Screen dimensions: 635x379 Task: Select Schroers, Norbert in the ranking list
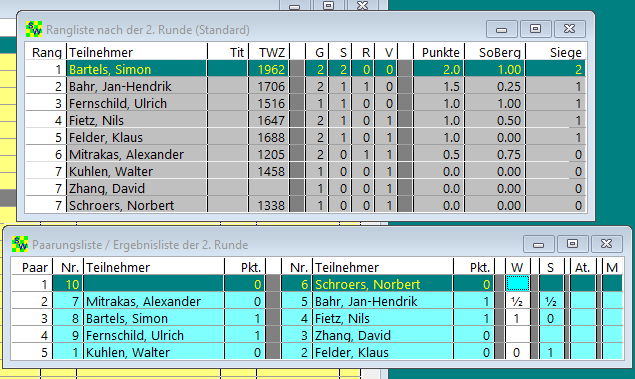pos(121,206)
